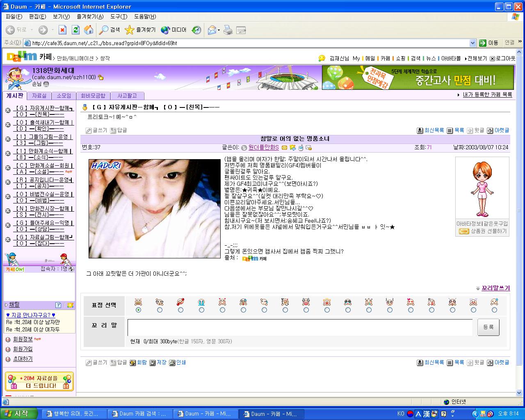Go to top 아랫글 next post link

pyautogui.click(x=498, y=130)
